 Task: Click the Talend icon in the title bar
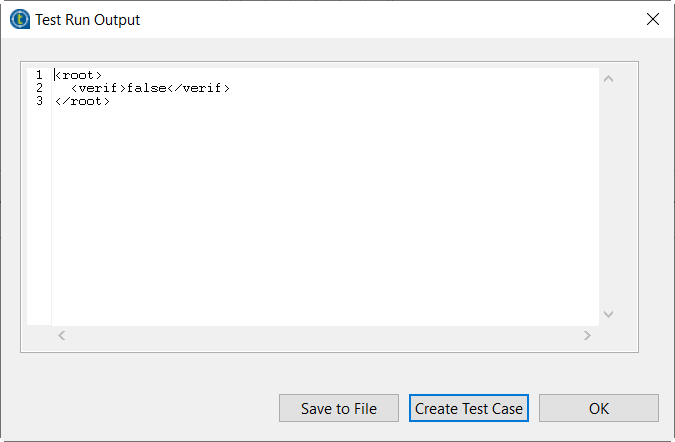click(x=18, y=19)
